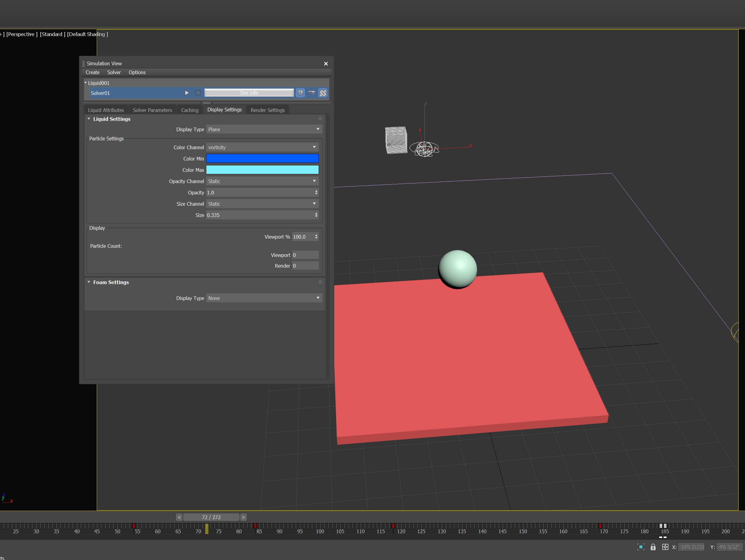745x560 pixels.
Task: Collapse the Foam Settings rollout
Action: tap(89, 282)
